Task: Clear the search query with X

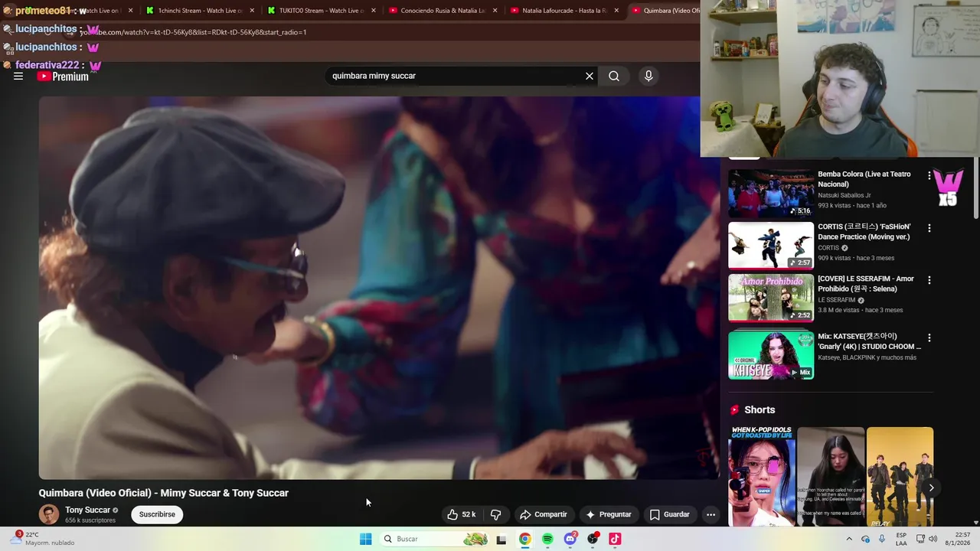Action: tap(590, 76)
